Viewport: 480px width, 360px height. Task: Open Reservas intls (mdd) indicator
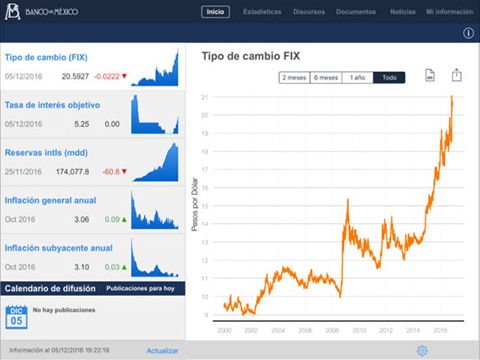point(93,162)
